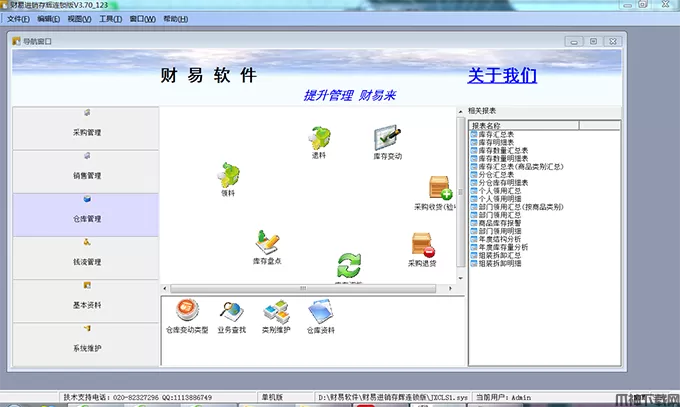Select the 个人领用汇总 report

[496, 191]
